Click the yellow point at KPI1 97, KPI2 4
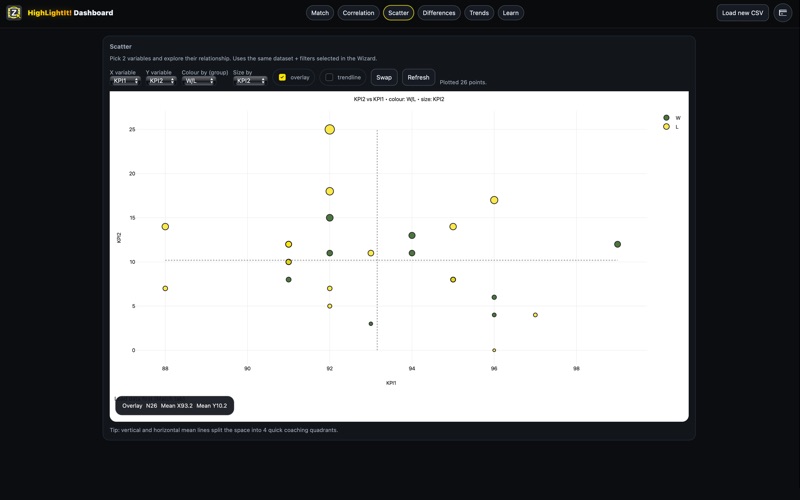The width and height of the screenshot is (800, 500). point(535,315)
